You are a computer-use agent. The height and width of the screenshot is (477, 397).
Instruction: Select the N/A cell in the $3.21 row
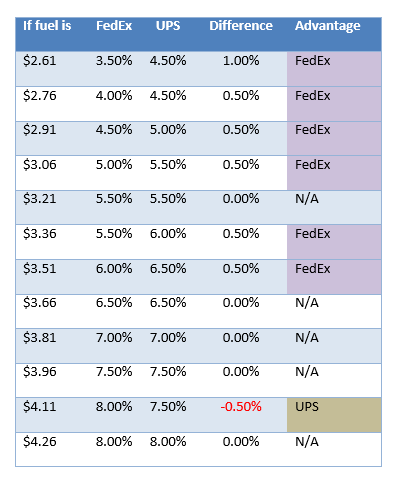click(x=307, y=199)
